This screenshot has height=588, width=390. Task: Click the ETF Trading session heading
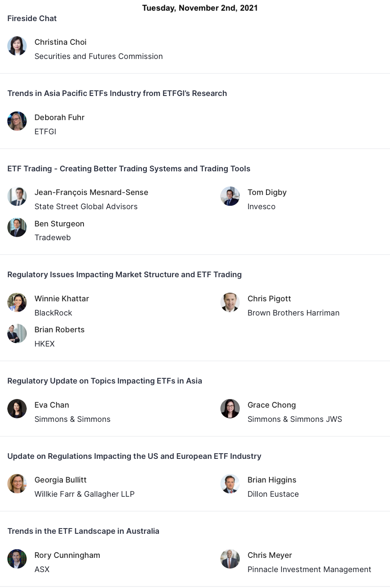pyautogui.click(x=129, y=169)
